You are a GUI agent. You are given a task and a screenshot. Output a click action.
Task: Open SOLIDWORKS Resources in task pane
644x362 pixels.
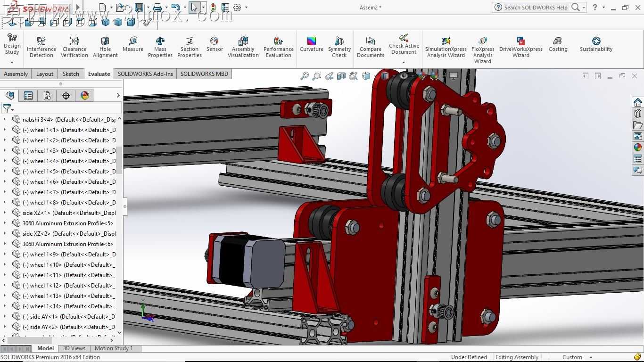pos(638,102)
